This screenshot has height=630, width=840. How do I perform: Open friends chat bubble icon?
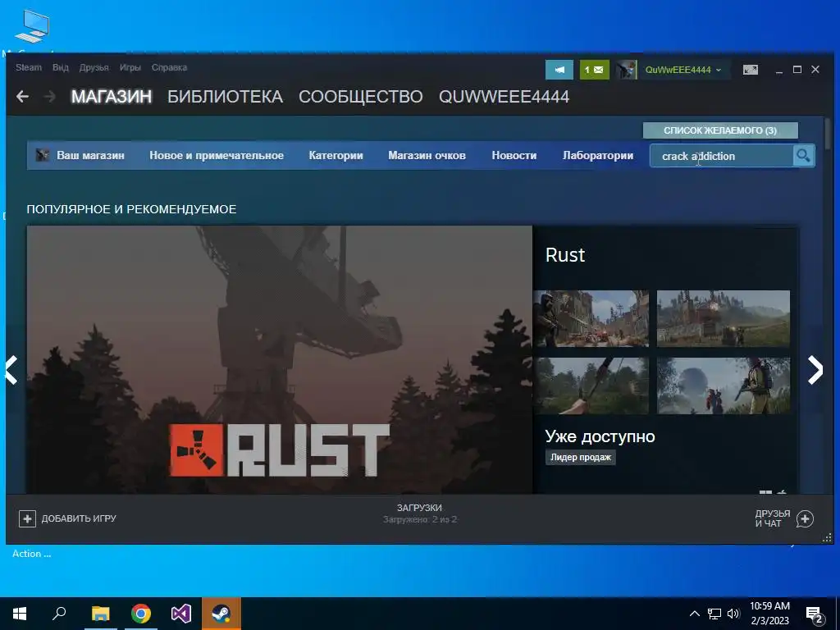[805, 518]
